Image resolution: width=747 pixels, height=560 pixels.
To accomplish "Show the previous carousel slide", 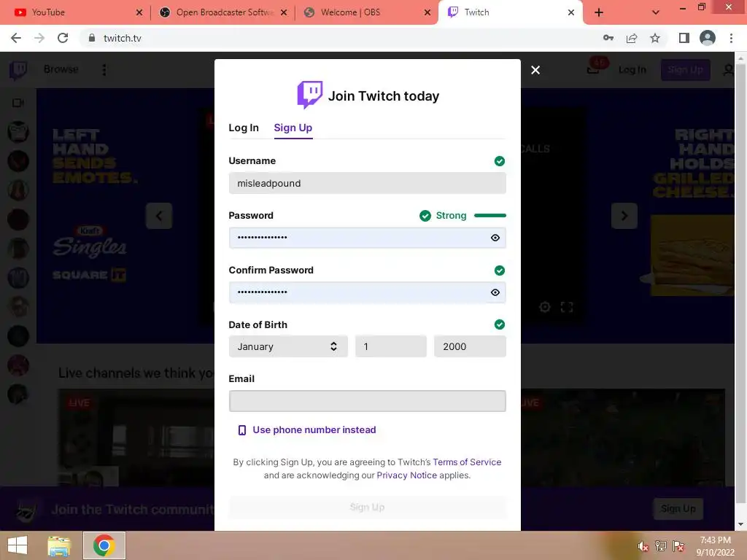I will click(x=158, y=216).
